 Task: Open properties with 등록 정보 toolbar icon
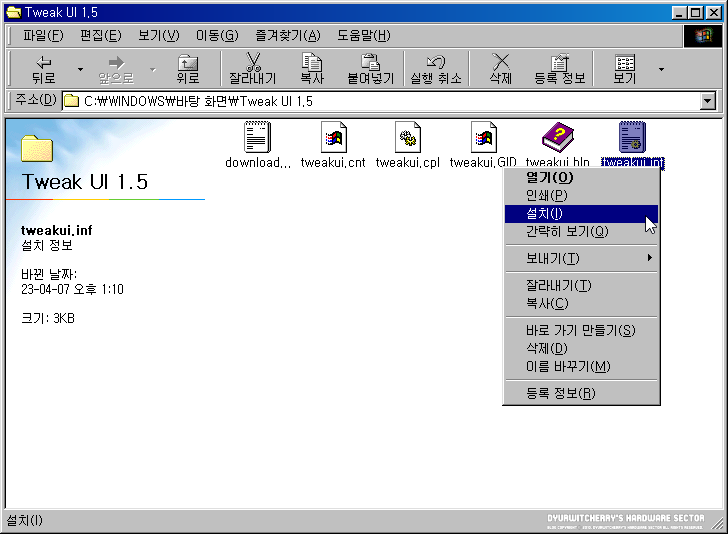pyautogui.click(x=559, y=69)
